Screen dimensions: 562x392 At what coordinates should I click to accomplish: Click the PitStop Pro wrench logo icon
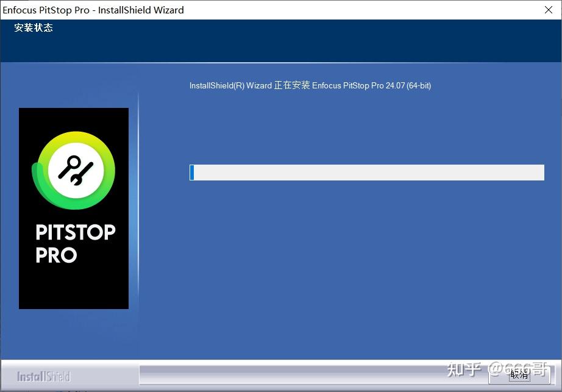click(74, 170)
